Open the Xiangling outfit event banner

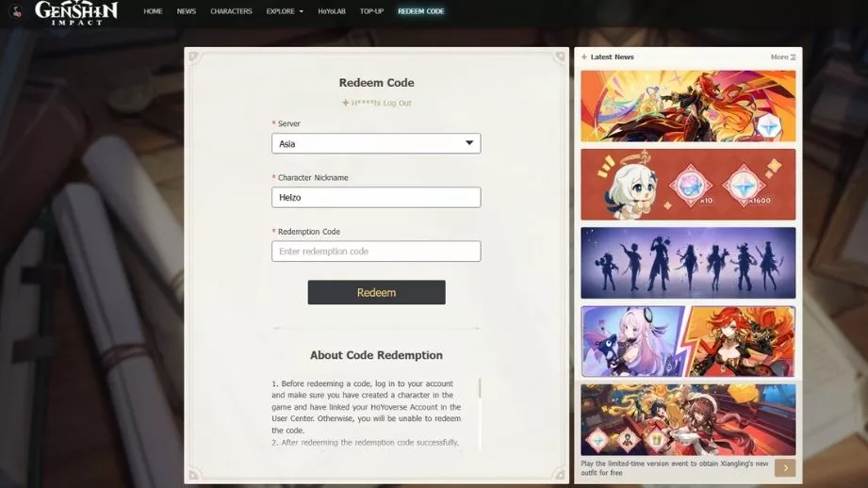[x=688, y=420]
